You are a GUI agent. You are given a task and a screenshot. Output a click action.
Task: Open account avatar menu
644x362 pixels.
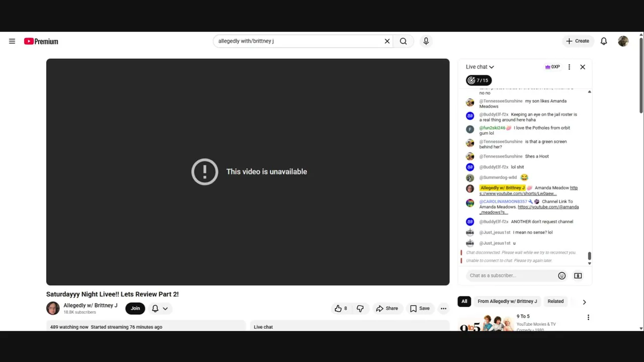click(623, 41)
